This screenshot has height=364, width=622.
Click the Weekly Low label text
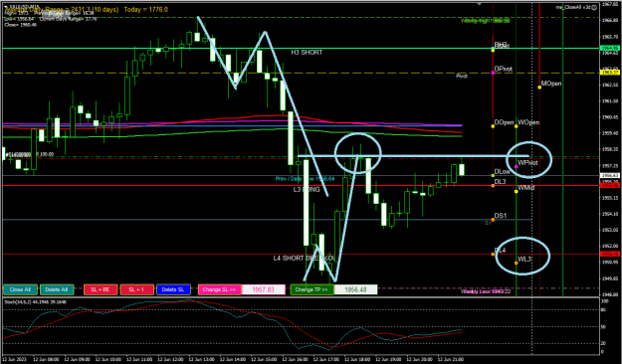coord(485,291)
